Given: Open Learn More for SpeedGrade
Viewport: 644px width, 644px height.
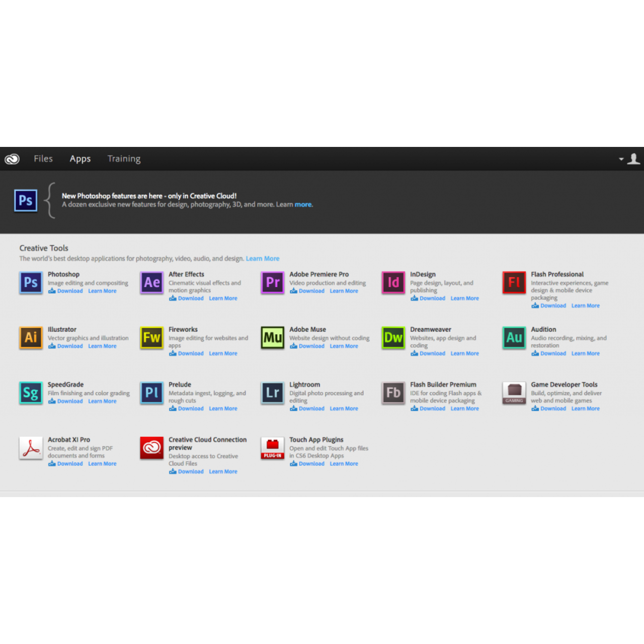Looking at the screenshot, I should [x=102, y=401].
